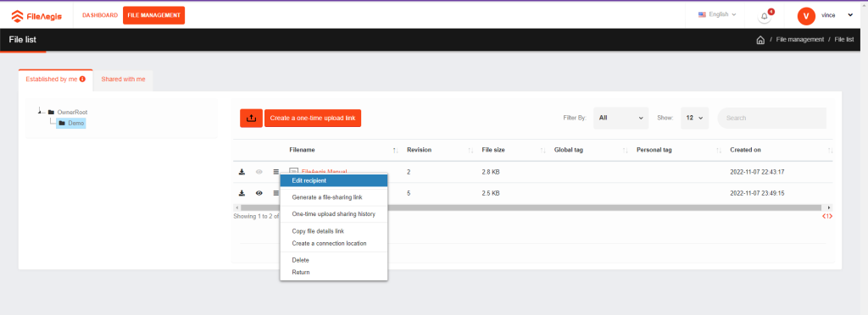
Task: Sort by File size column arrows
Action: click(543, 151)
